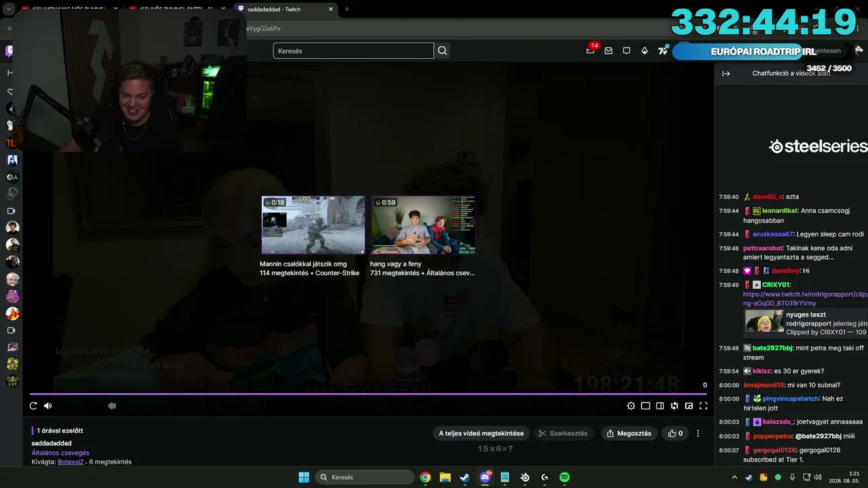Focus the Twitch Keresés search field
Image resolution: width=868 pixels, height=488 pixels.
click(x=353, y=51)
